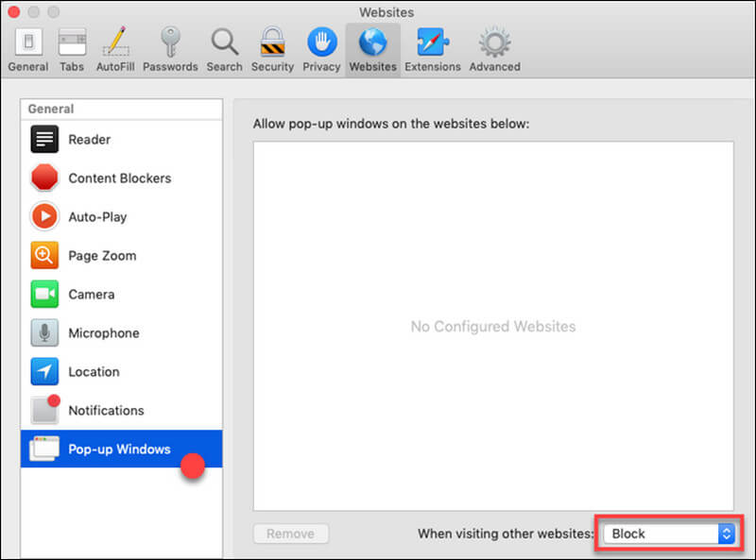This screenshot has height=560, width=756.
Task: Select Location in the General list
Action: [94, 372]
